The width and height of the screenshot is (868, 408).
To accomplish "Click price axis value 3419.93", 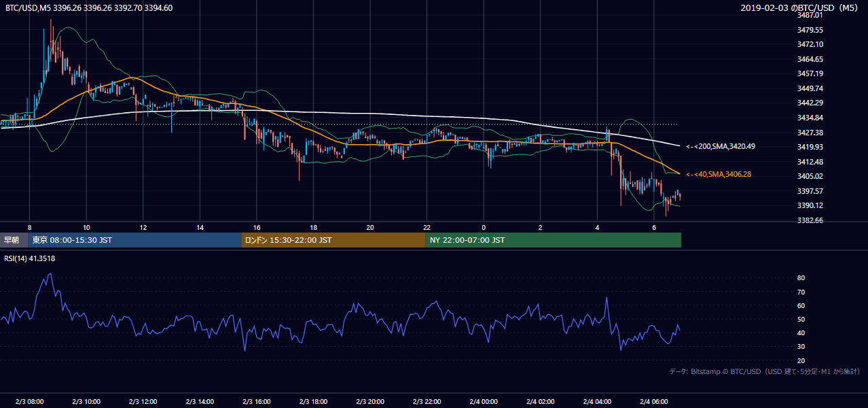I will [x=810, y=147].
